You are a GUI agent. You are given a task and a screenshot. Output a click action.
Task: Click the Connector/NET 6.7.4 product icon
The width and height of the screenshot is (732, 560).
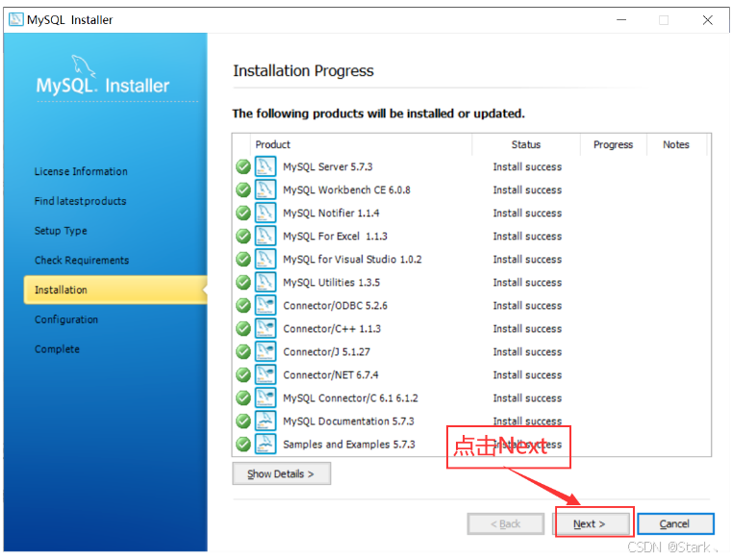(265, 374)
